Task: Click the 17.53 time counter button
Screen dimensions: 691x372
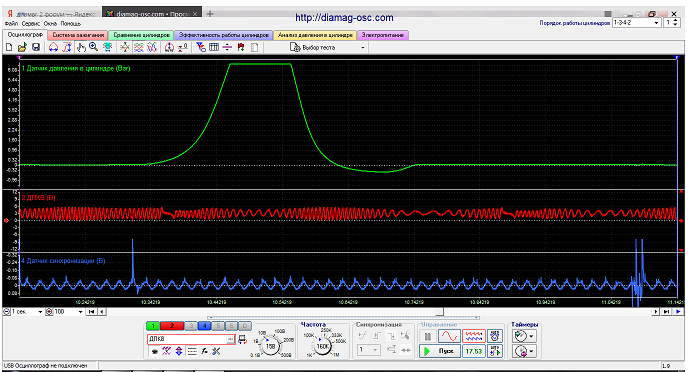Action: click(x=474, y=351)
